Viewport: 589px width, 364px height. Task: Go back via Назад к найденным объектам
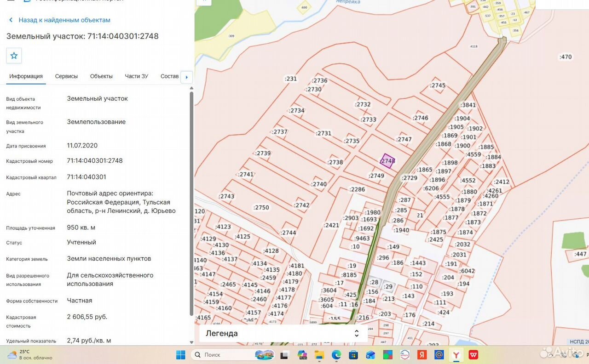(64, 20)
